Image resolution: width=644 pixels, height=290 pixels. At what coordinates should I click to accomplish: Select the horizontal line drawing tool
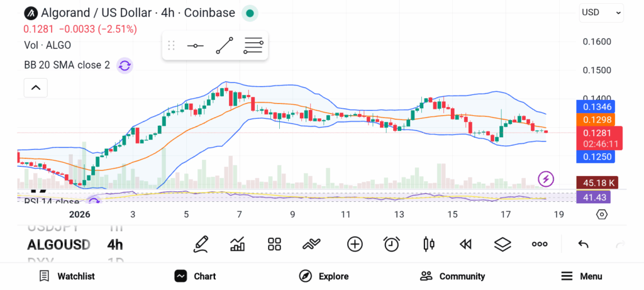coord(195,46)
